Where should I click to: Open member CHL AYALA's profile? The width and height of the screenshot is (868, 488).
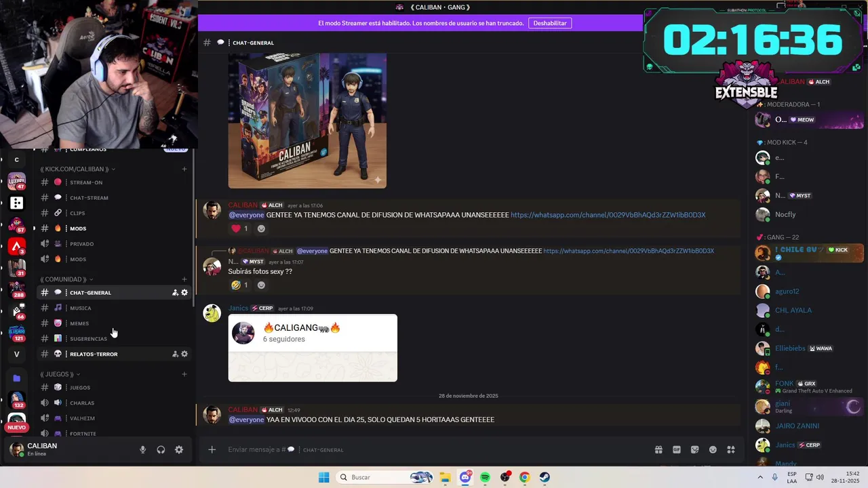point(809,310)
